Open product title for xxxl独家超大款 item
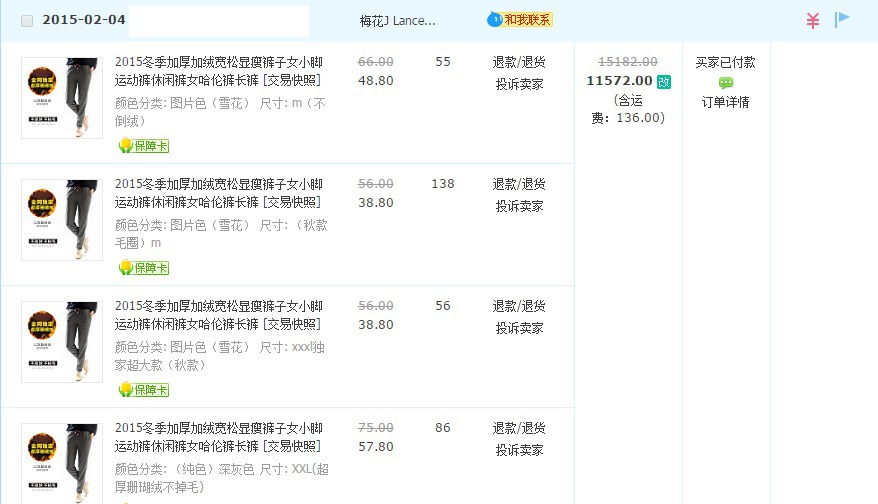Viewport: 878px width, 504px height. coord(219,315)
